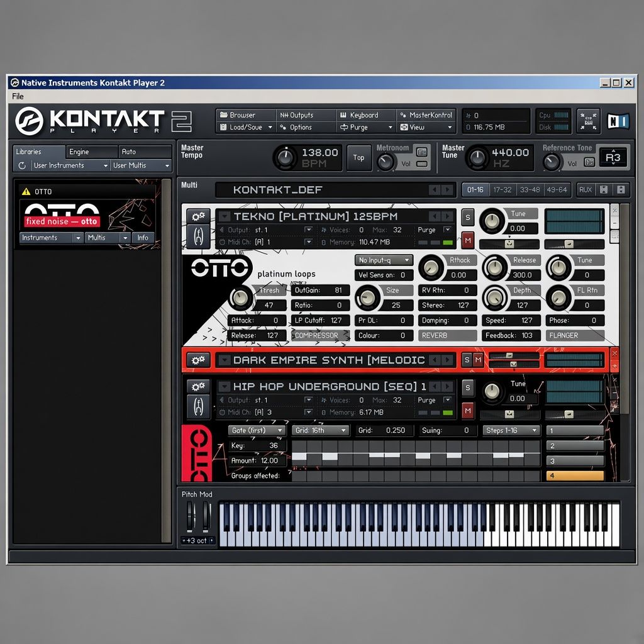Open the Load/Save dropdown

tap(246, 127)
